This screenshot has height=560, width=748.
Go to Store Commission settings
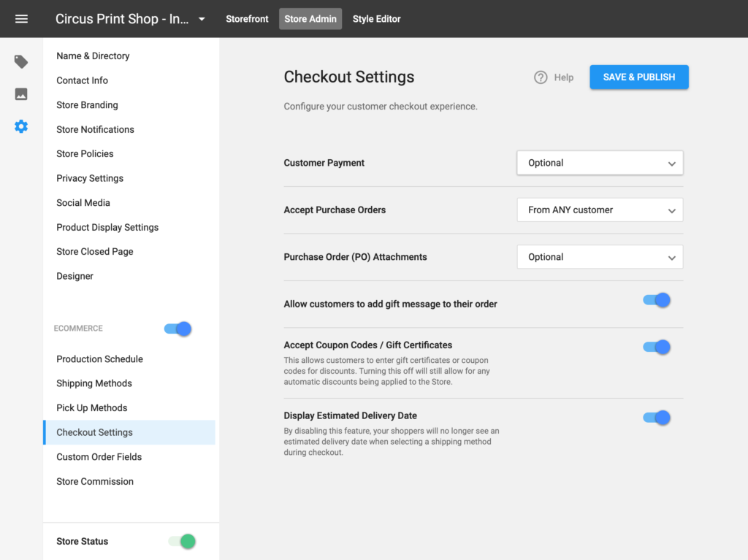tap(95, 482)
